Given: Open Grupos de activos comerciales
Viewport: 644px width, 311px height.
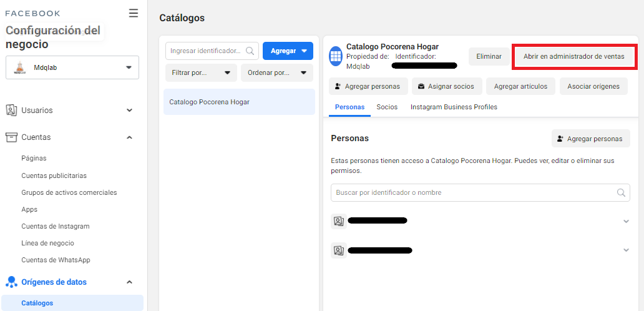Looking at the screenshot, I should 69,192.
